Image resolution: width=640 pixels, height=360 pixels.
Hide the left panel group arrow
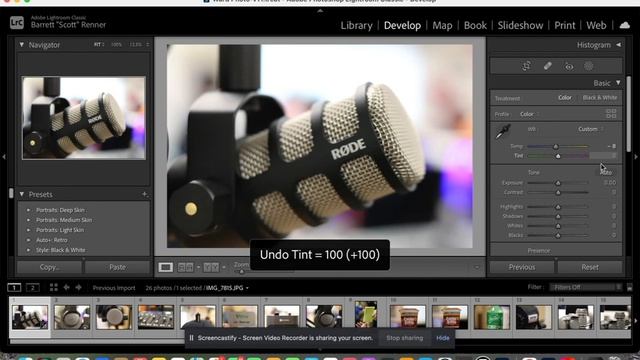pyautogui.click(x=4, y=156)
